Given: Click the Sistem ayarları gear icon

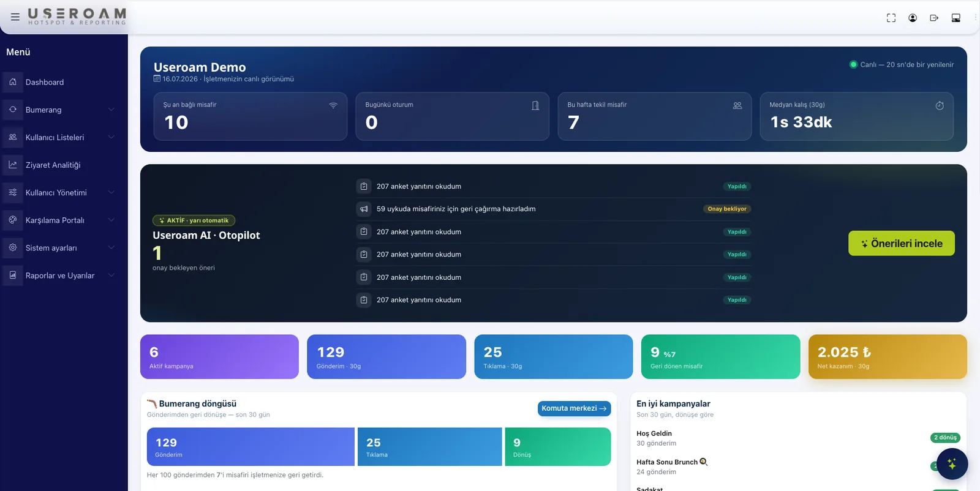Looking at the screenshot, I should tap(13, 247).
